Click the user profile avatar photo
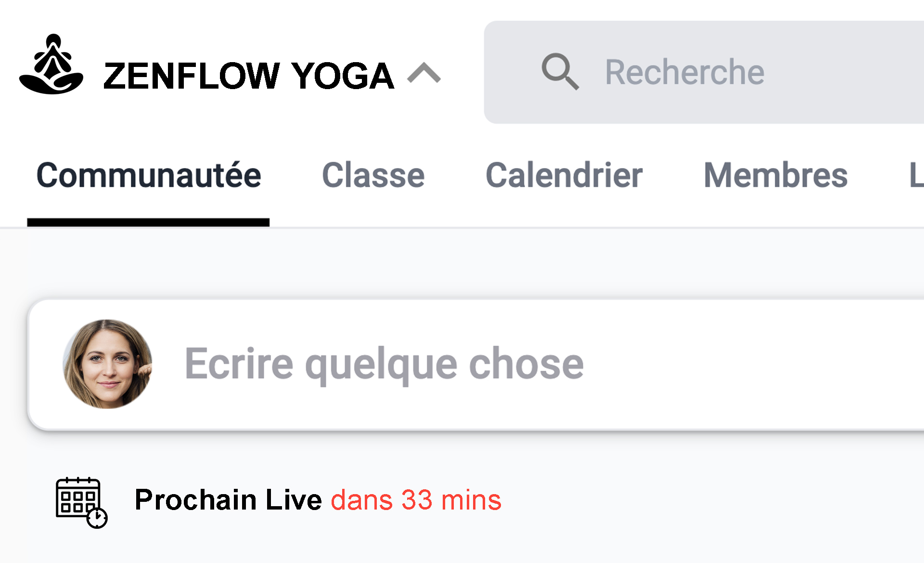Viewport: 924px width, 563px height. [x=108, y=364]
